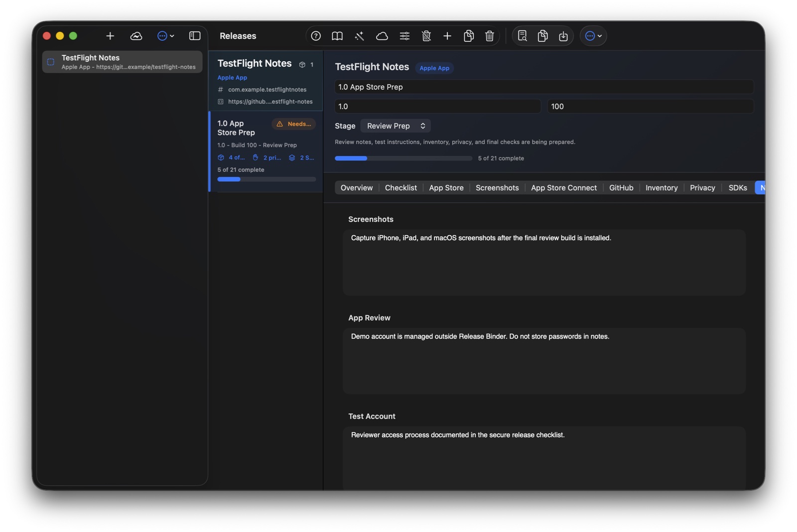Click the release card progress bar
797x532 pixels.
pyautogui.click(x=266, y=179)
